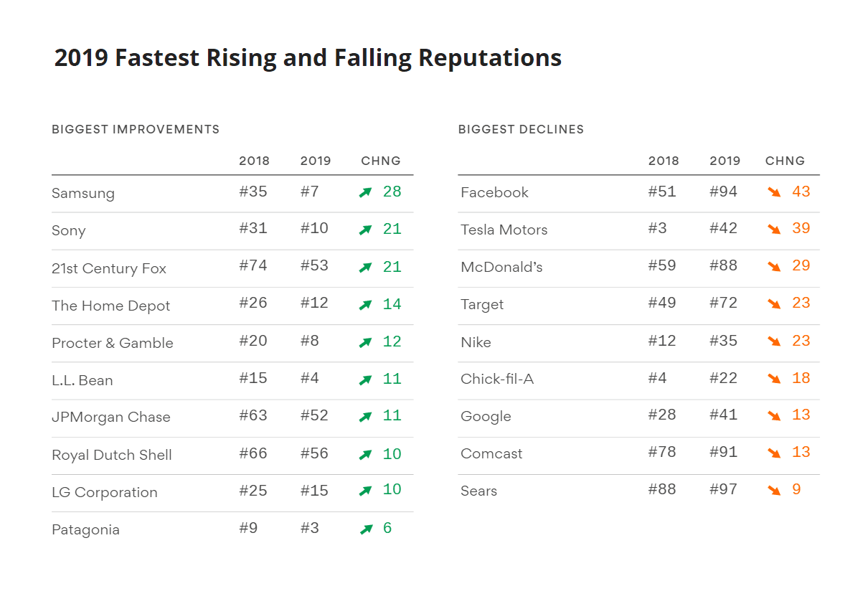This screenshot has height=604, width=868.
Task: Select the Biggest Declines heading
Action: coord(521,130)
